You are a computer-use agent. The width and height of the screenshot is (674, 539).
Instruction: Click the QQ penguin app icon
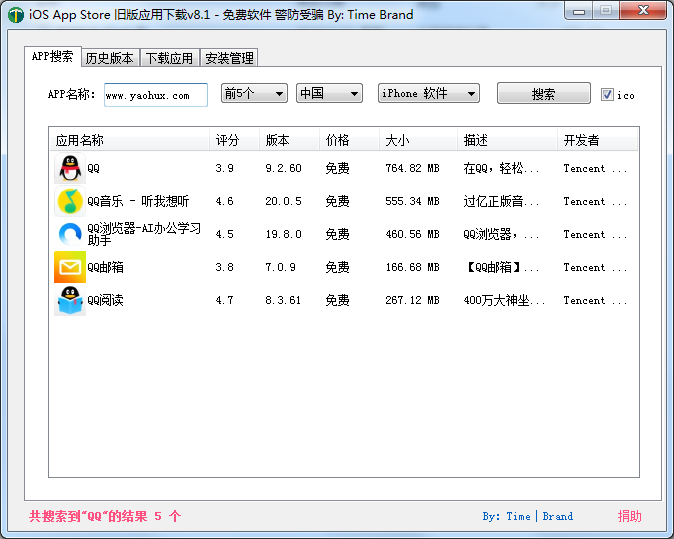69,168
